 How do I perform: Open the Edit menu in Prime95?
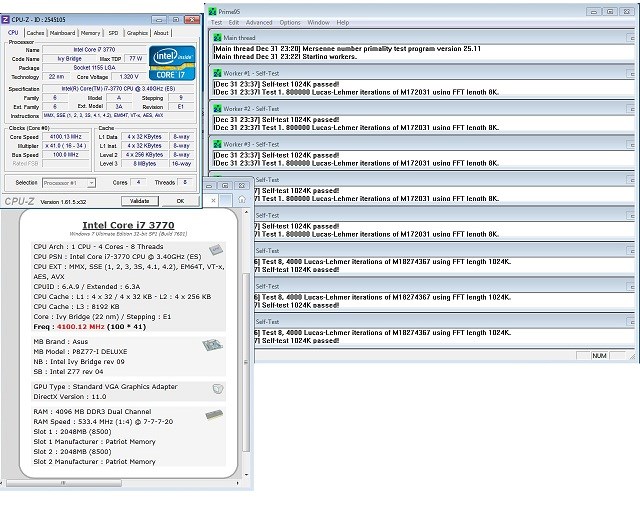point(234,22)
